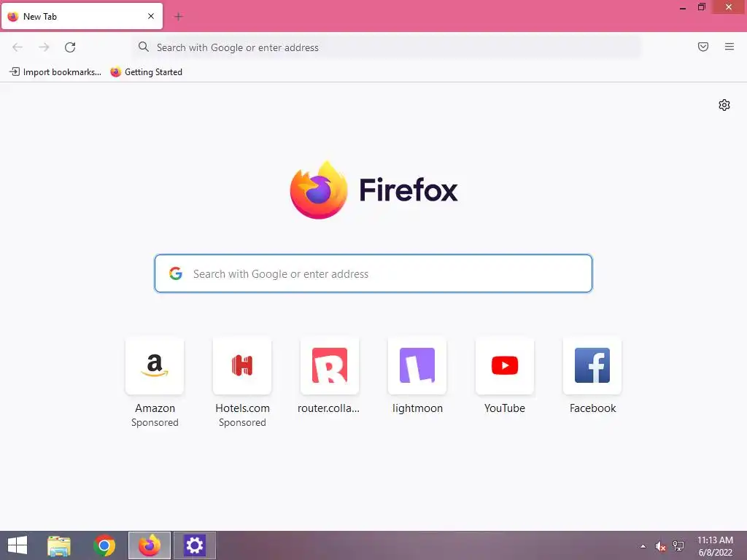Open Settings app from taskbar
This screenshot has height=560, width=747.
point(194,545)
